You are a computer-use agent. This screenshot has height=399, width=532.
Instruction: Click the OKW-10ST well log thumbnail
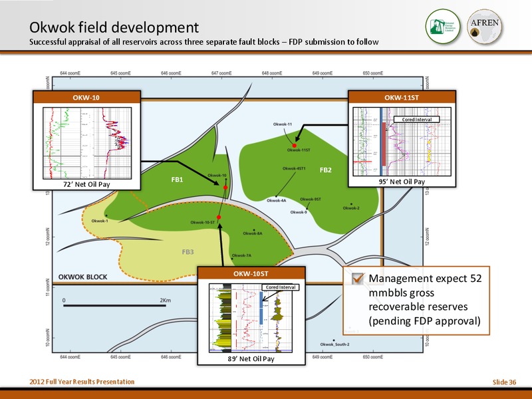pos(251,319)
